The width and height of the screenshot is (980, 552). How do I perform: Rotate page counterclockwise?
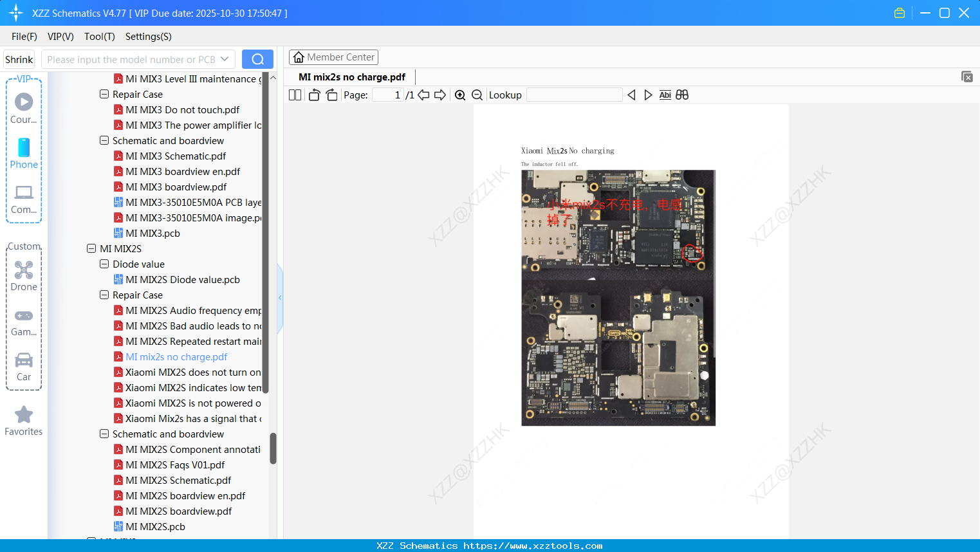(x=314, y=95)
